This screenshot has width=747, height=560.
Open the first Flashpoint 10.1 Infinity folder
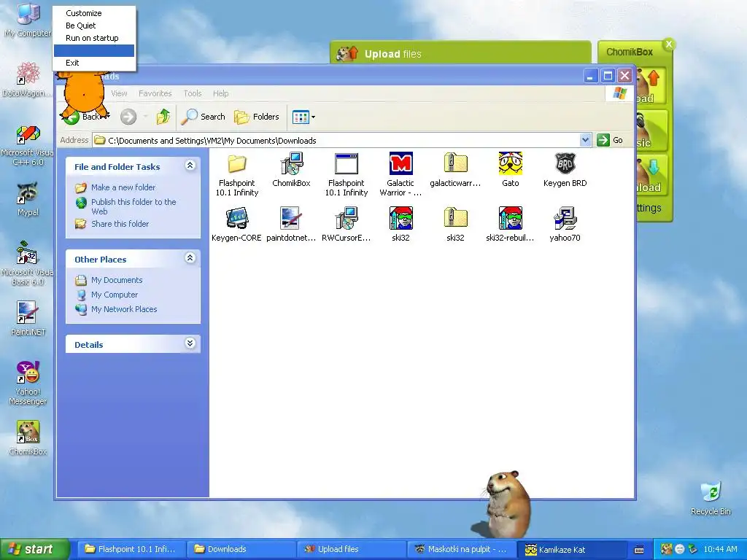[237, 174]
